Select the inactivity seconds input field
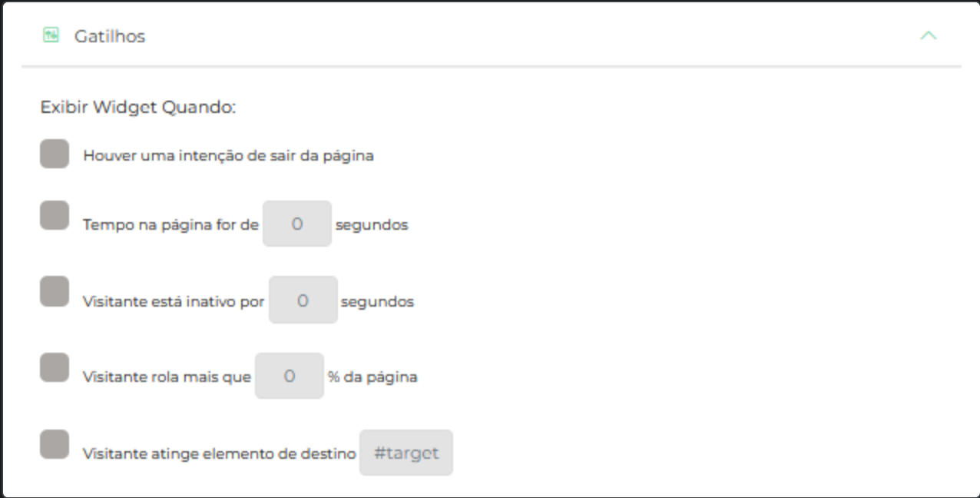The height and width of the screenshot is (498, 980). pyautogui.click(x=303, y=300)
